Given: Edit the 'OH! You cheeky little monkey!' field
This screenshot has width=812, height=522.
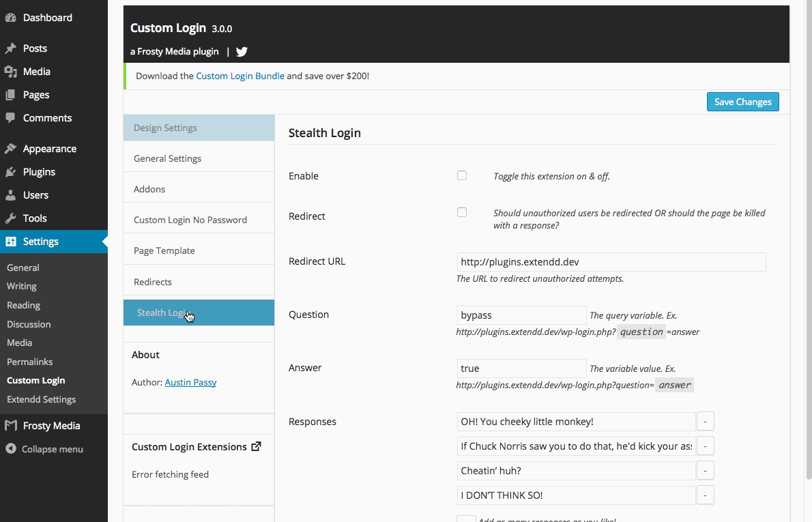Looking at the screenshot, I should (x=576, y=422).
